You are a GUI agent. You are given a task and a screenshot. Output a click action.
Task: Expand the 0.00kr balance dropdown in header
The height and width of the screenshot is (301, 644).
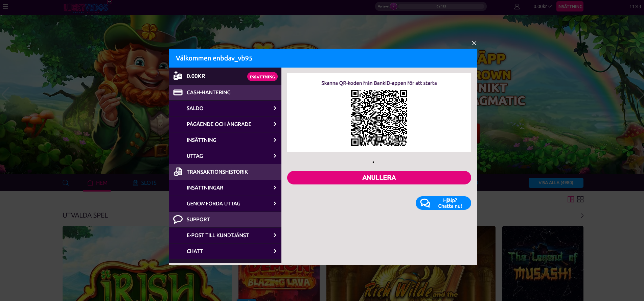543,6
